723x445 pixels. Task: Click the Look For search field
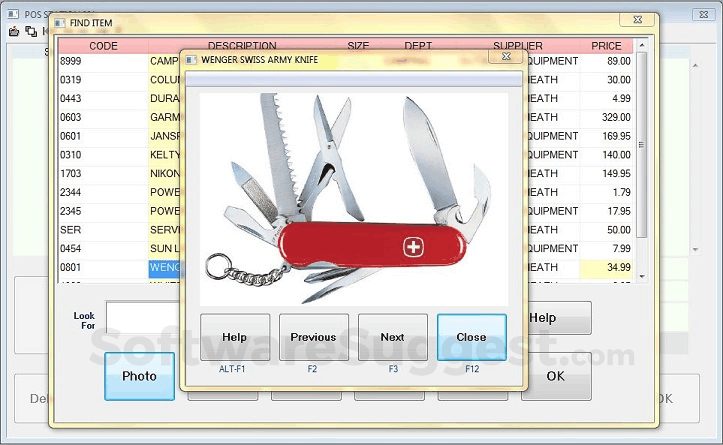143,317
